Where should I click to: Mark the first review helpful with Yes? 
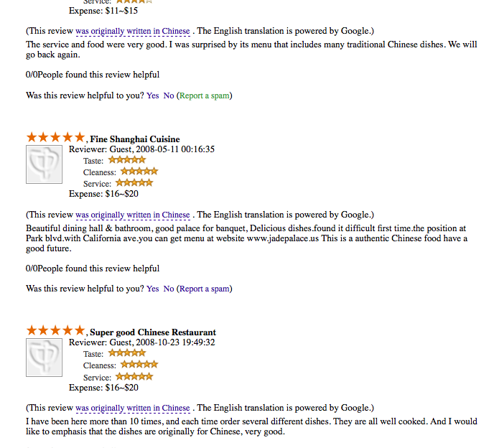pos(152,95)
